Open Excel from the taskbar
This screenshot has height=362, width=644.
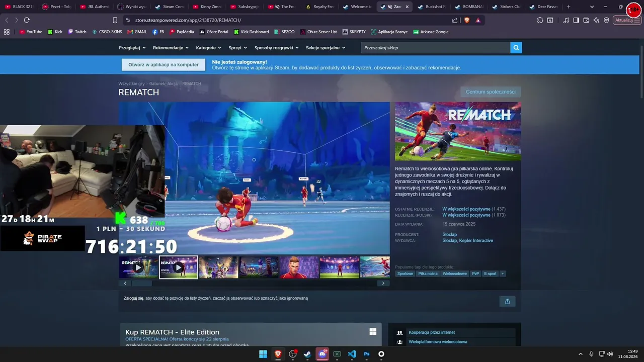[337, 354]
